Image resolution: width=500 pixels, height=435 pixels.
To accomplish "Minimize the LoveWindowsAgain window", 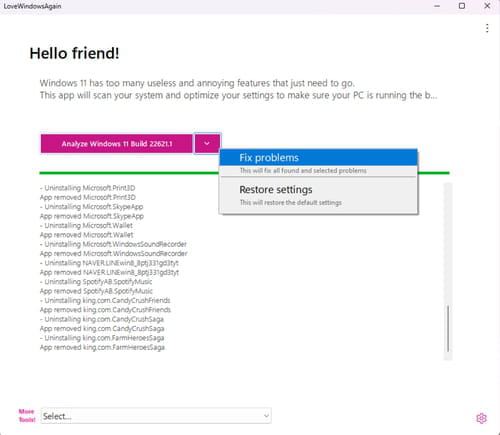I will [x=437, y=6].
